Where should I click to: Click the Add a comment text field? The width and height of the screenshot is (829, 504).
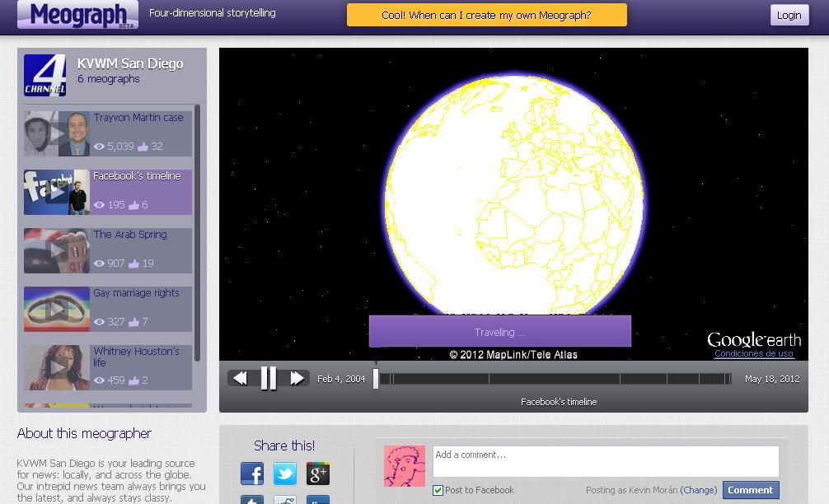click(605, 461)
